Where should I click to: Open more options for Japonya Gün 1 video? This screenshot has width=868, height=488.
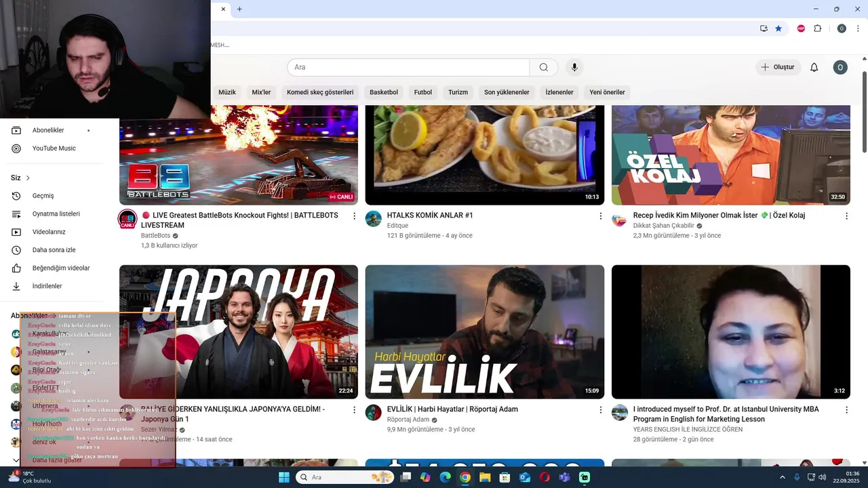(354, 410)
